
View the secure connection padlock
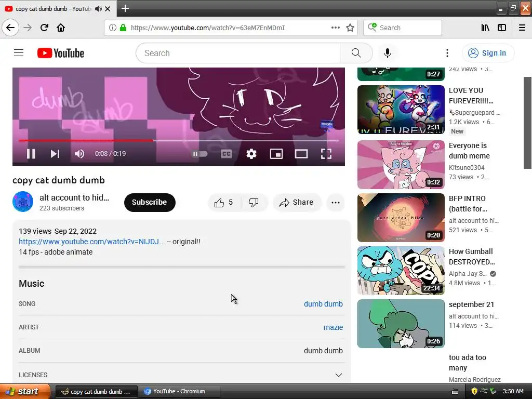pyautogui.click(x=123, y=28)
